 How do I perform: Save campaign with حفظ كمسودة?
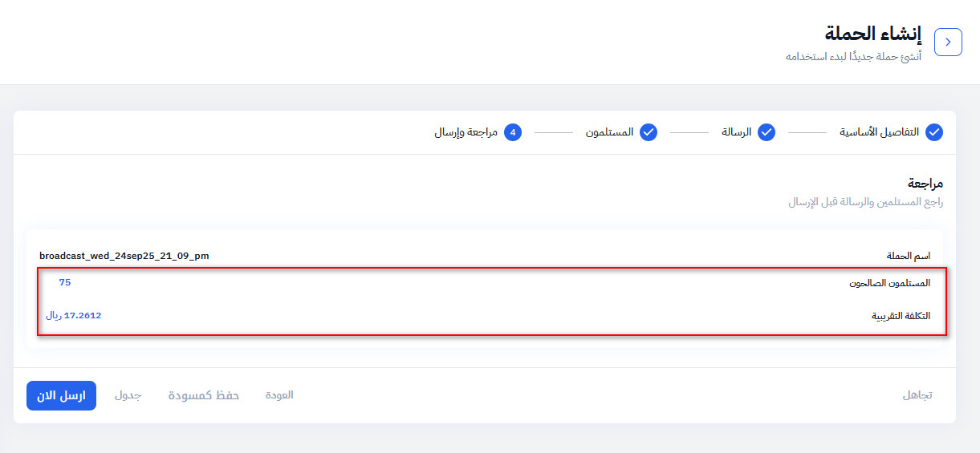[204, 395]
